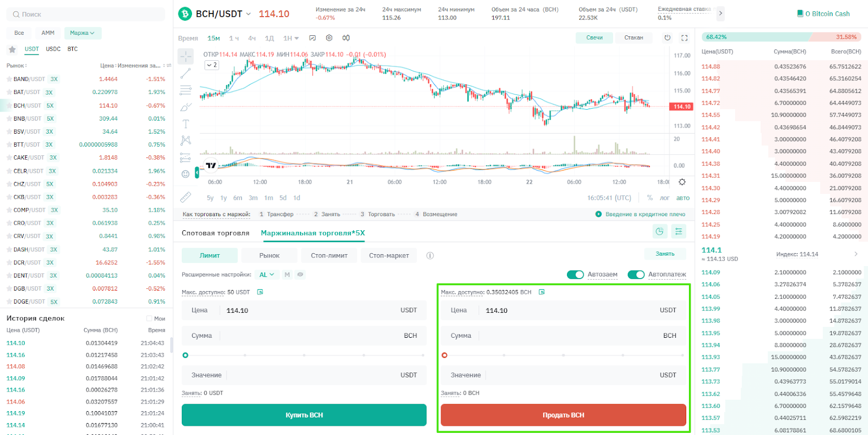Screen dimensions: 868x435
Task: Open the Маржа market dropdown
Action: (82, 33)
